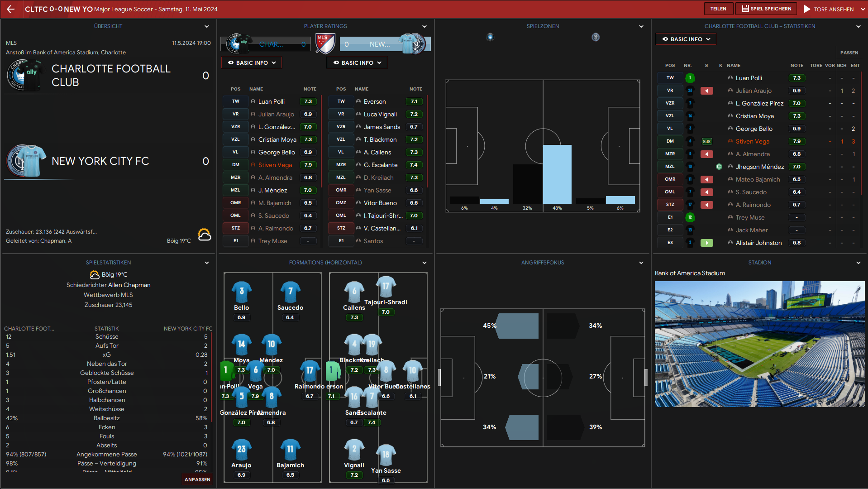Click the captain C badge for Jhegson Méndez
This screenshot has height=489, width=868.
pyautogui.click(x=719, y=167)
